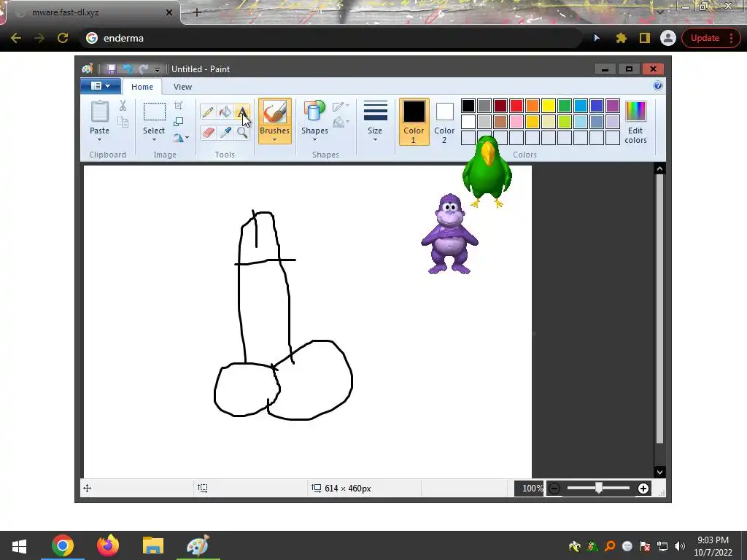This screenshot has height=560, width=747.
Task: Select the Color 1 button
Action: coord(414,122)
